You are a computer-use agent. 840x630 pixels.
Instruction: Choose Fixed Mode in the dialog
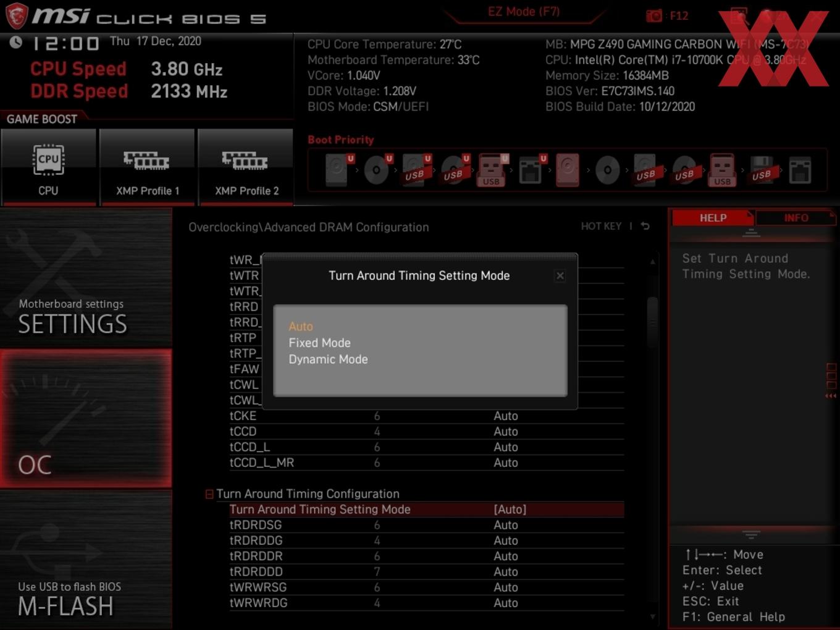point(319,343)
